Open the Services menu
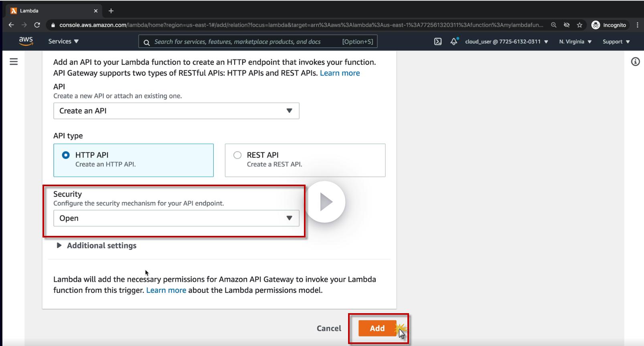The height and width of the screenshot is (346, 644). pos(63,41)
